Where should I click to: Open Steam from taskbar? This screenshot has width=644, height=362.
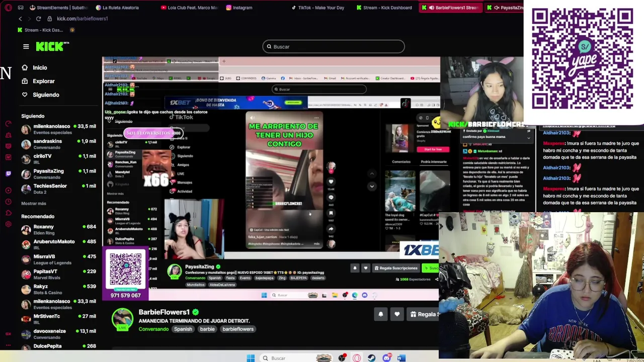click(x=371, y=358)
